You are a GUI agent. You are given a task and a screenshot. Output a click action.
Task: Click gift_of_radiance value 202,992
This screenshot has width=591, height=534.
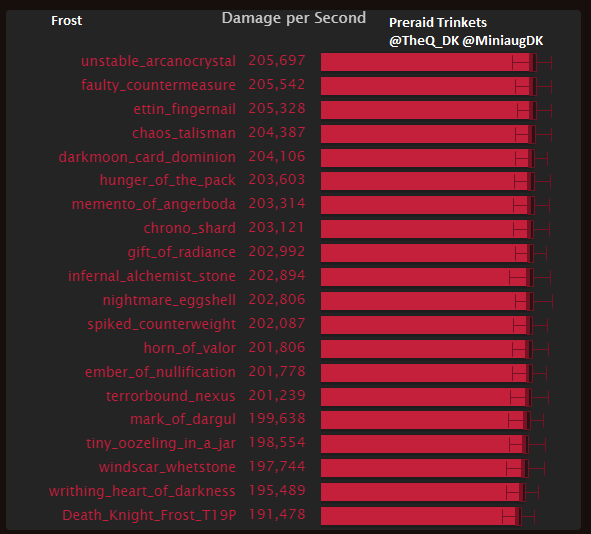[x=277, y=251]
